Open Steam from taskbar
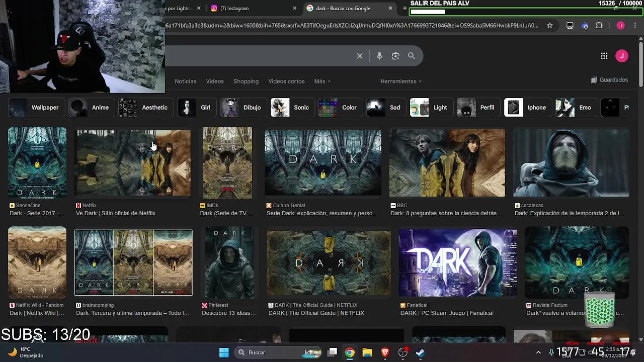This screenshot has height=362, width=644. (x=420, y=352)
